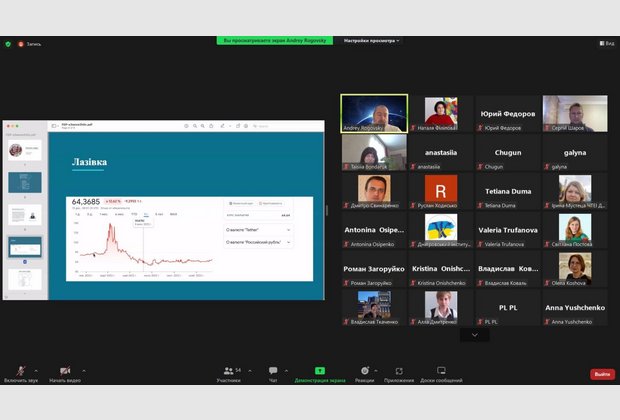Select Дмитро Свинаренко participant tile
The height and width of the screenshot is (420, 620).
(x=374, y=191)
